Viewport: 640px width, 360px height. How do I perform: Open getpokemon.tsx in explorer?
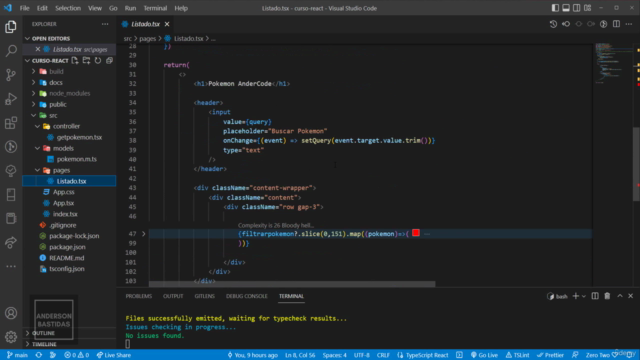pyautogui.click(x=79, y=137)
